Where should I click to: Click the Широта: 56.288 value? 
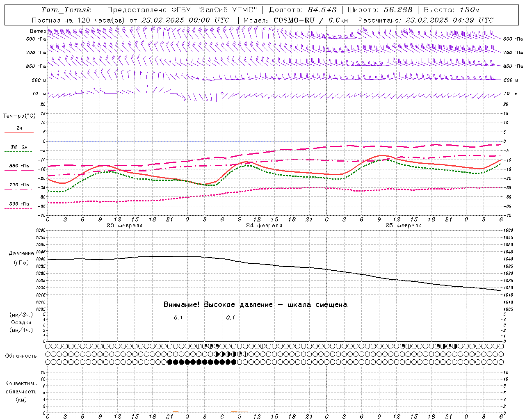380,10
